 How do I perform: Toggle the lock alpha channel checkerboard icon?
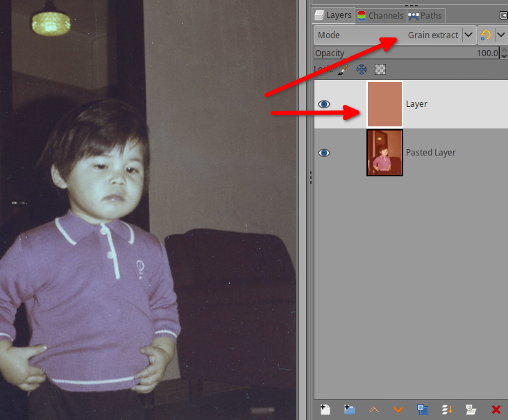pos(380,69)
